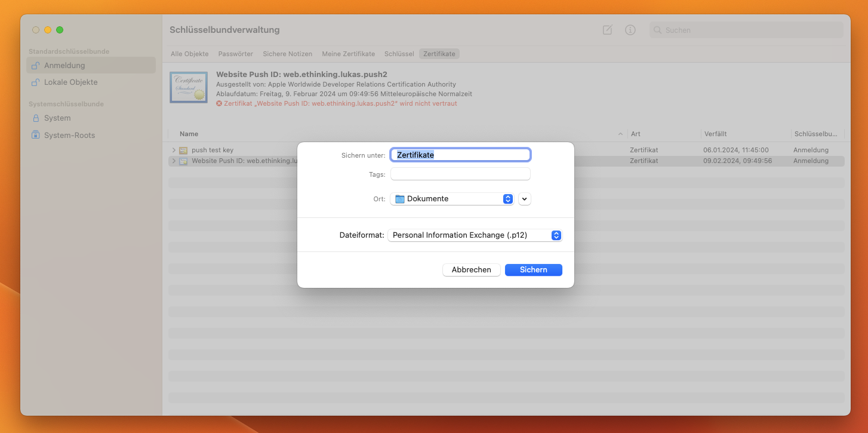The image size is (868, 433).
Task: Click the 09.02.2024, 09:49:56 expiry cell
Action: pos(737,161)
